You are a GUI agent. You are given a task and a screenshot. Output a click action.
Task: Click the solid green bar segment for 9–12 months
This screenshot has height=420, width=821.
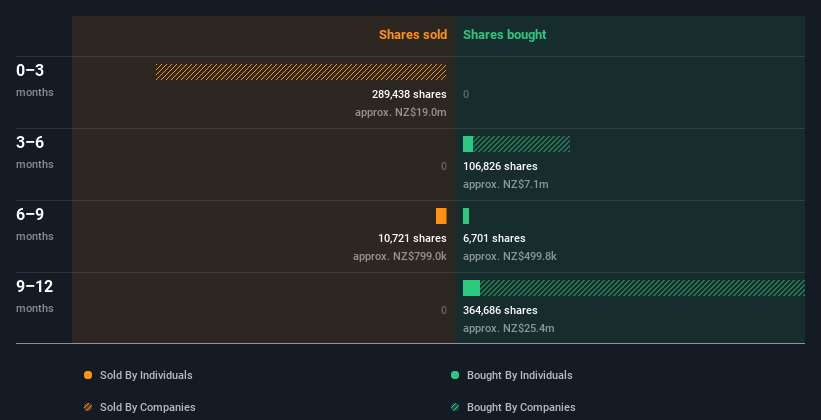(x=471, y=288)
